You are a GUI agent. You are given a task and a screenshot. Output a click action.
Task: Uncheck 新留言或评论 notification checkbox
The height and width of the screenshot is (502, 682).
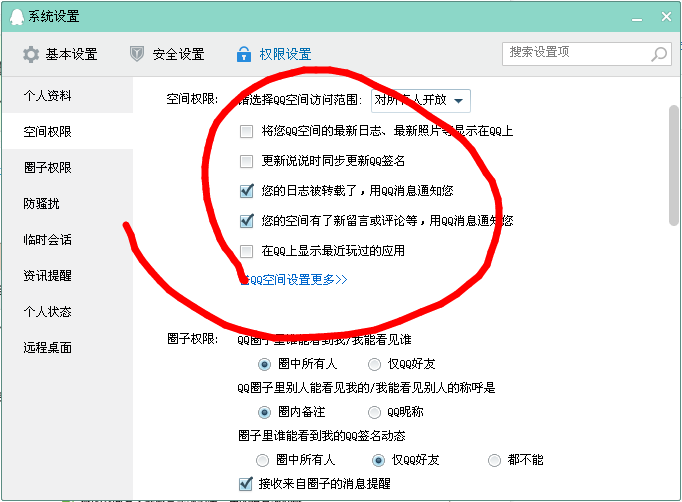pos(246,221)
